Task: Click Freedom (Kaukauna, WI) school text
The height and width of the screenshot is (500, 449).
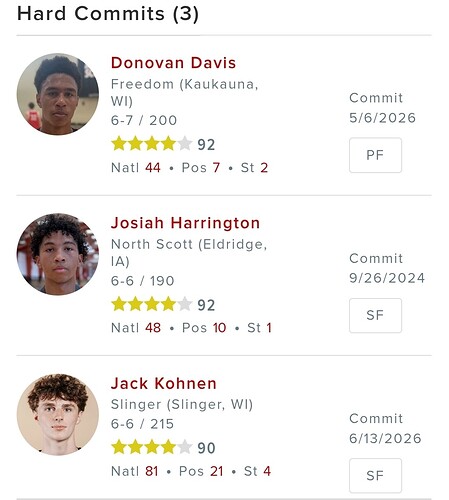Action: (x=184, y=92)
